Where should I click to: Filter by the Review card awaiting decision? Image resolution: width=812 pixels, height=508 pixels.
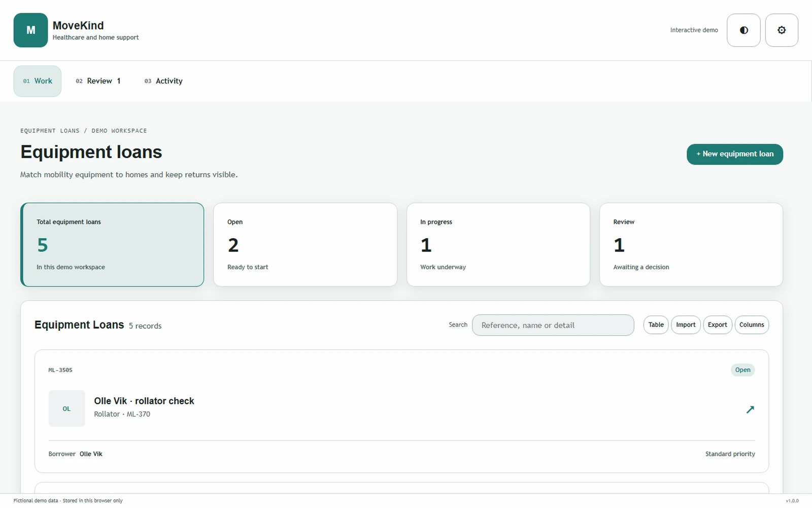691,244
